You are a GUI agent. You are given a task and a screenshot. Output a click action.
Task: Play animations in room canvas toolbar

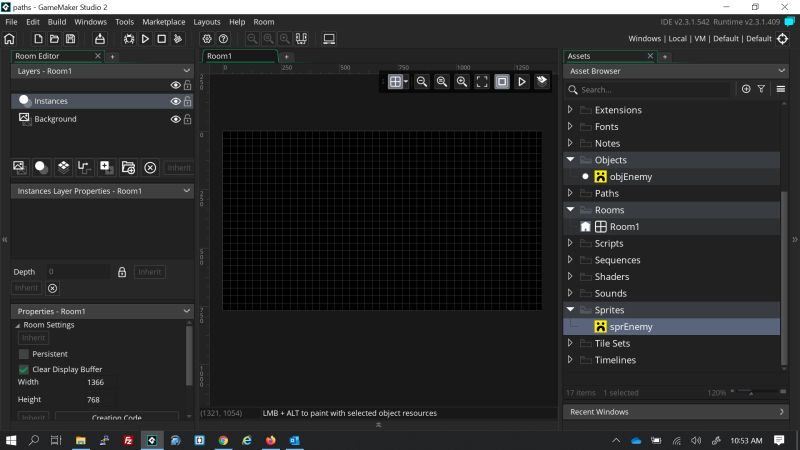[x=522, y=82]
